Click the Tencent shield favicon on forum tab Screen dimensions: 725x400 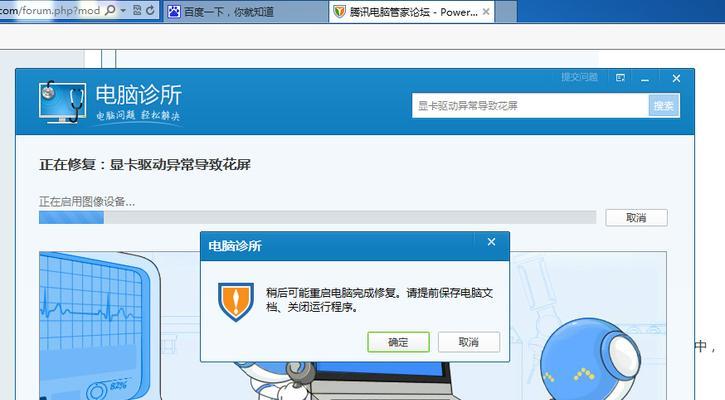(339, 12)
